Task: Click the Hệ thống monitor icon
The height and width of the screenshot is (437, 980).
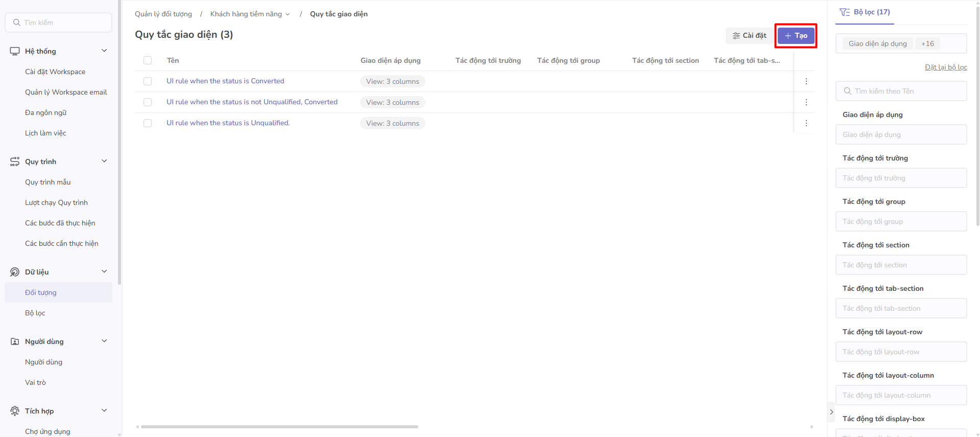Action: tap(15, 51)
